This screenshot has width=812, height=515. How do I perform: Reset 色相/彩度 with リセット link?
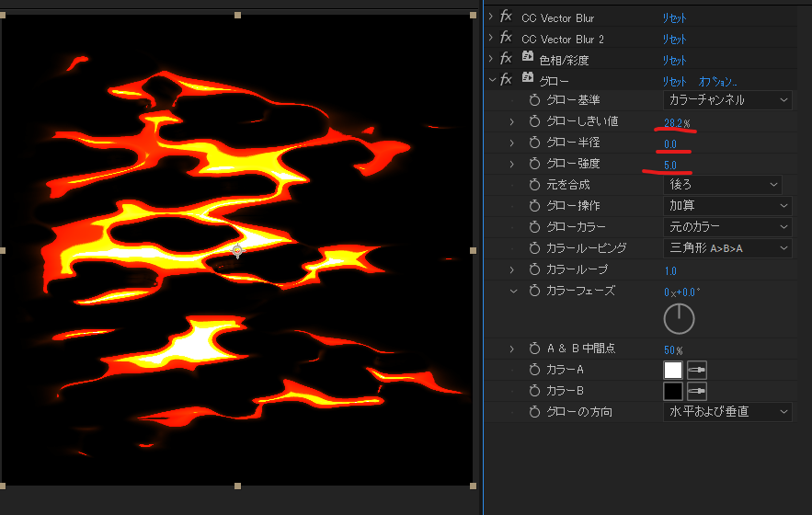pos(674,61)
